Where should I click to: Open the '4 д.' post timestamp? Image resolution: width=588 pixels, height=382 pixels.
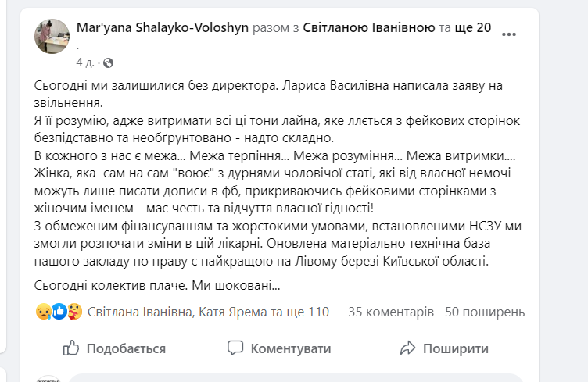pos(84,62)
